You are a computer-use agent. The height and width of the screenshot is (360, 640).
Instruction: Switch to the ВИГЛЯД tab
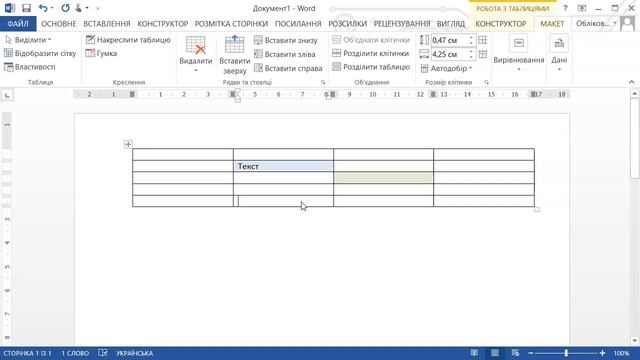(x=451, y=24)
